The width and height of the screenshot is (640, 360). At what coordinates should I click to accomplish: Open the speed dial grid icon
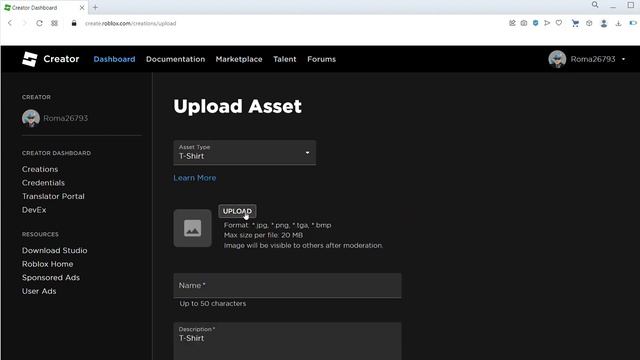(x=54, y=23)
